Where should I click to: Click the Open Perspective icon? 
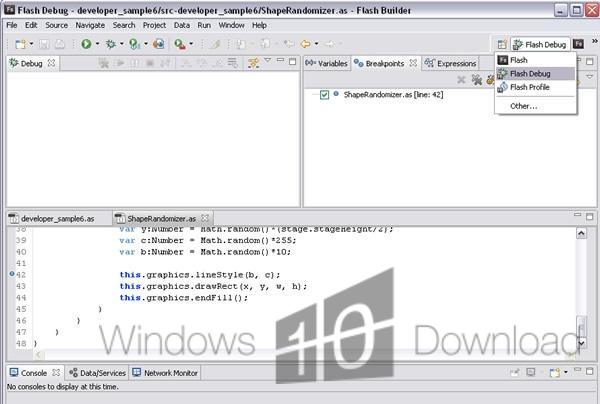pyautogui.click(x=502, y=44)
